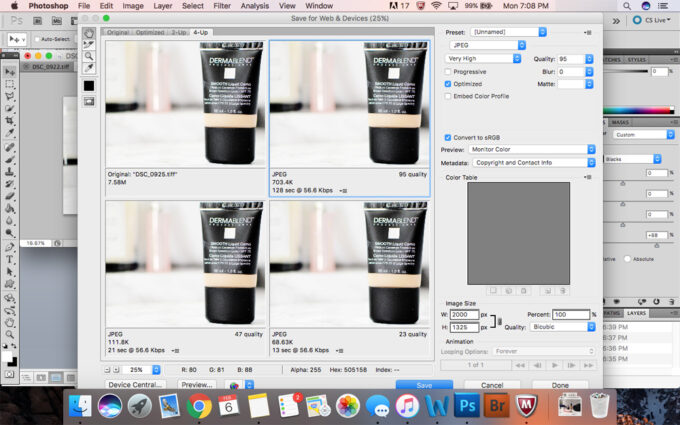Open the Preview Monitor Color dropdown
Image resolution: width=680 pixels, height=425 pixels.
[532, 149]
